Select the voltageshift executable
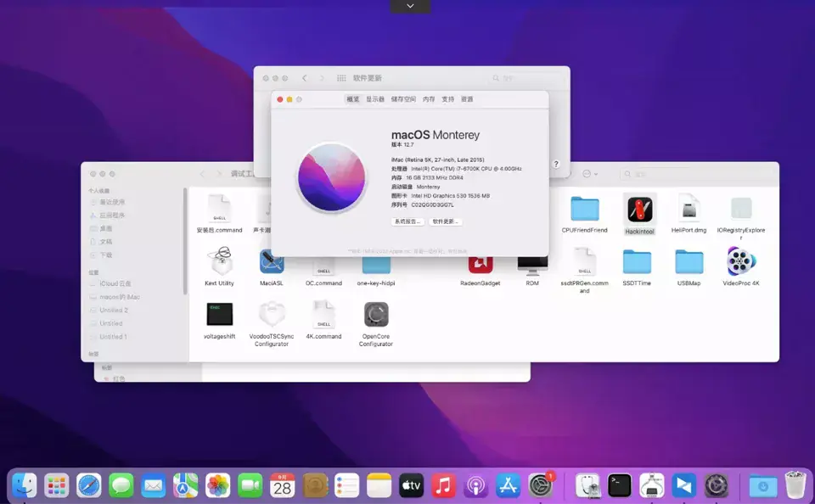 tap(219, 314)
